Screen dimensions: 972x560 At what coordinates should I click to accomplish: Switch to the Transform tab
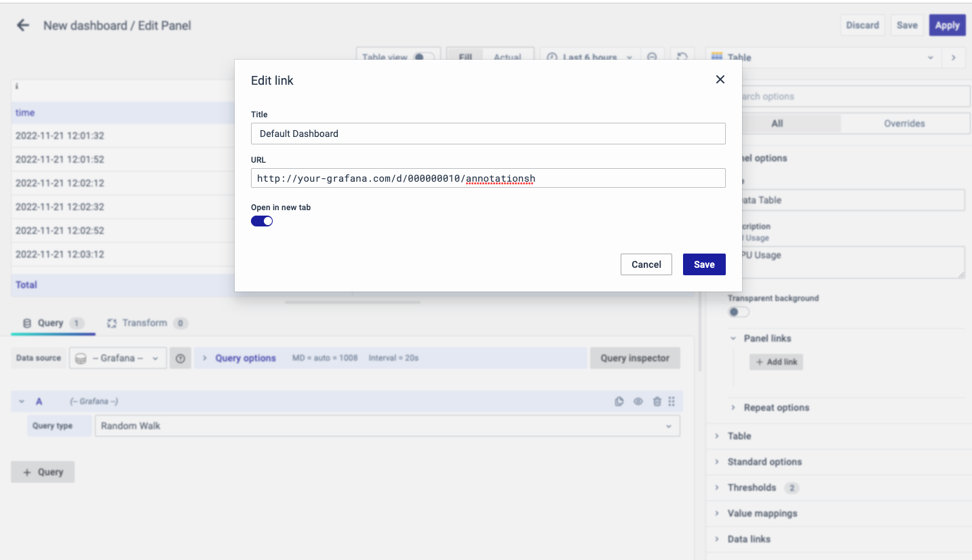(144, 323)
